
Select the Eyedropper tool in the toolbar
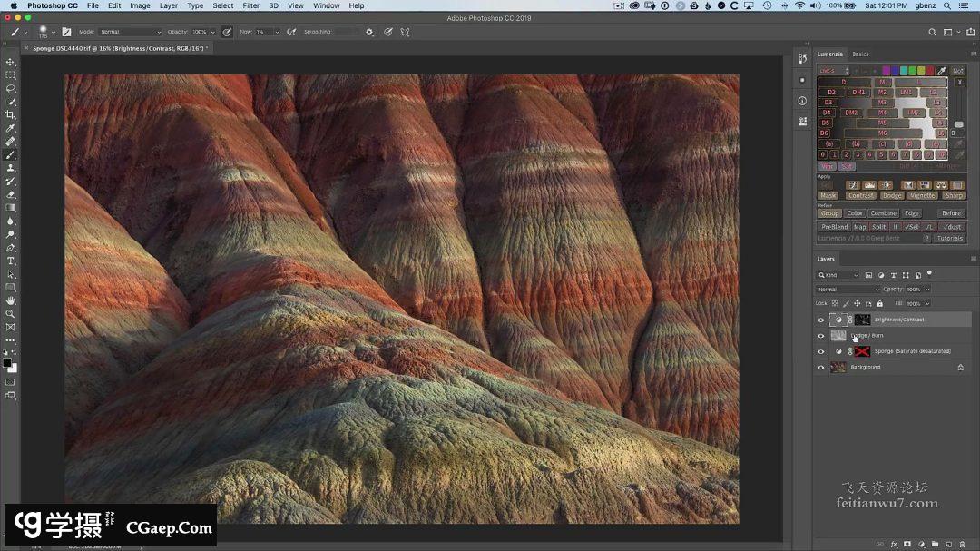tap(11, 128)
